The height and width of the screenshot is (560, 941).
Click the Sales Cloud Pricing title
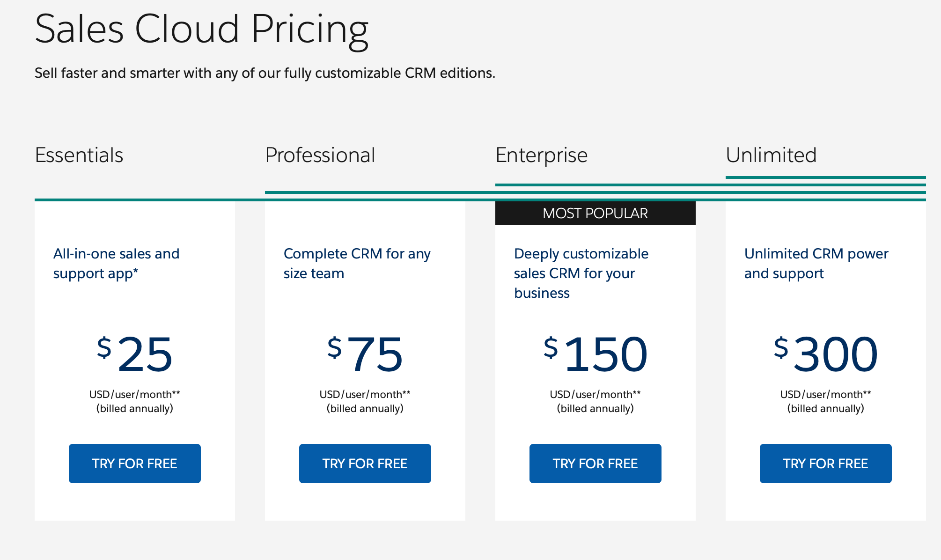[202, 29]
